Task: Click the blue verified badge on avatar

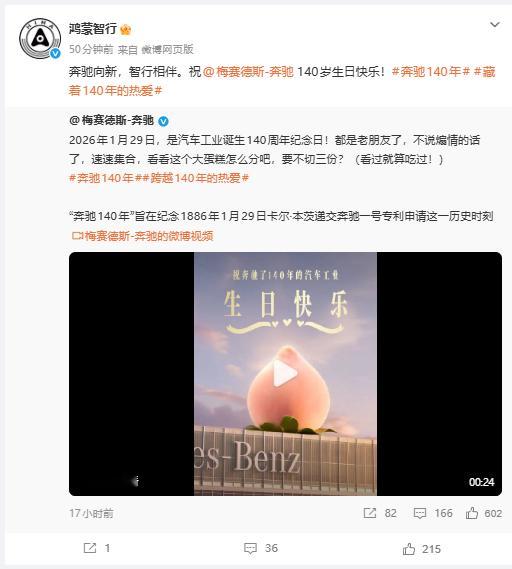Action: (55, 54)
